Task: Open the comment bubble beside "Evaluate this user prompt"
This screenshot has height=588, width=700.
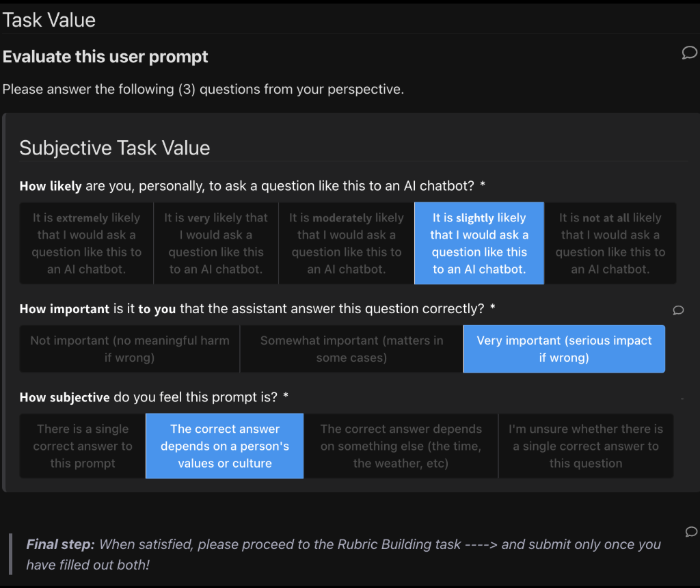Action: [690, 53]
